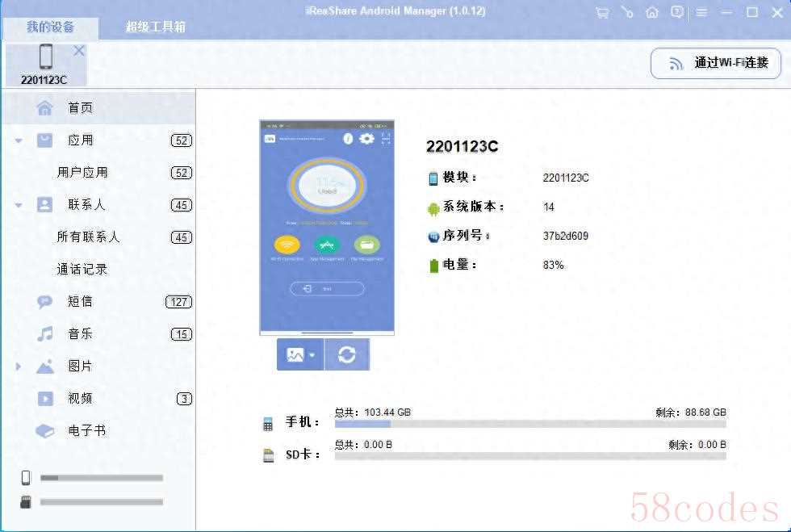The image size is (791, 532).
Task: Click the SD卡 storage progress bar
Action: [x=530, y=456]
